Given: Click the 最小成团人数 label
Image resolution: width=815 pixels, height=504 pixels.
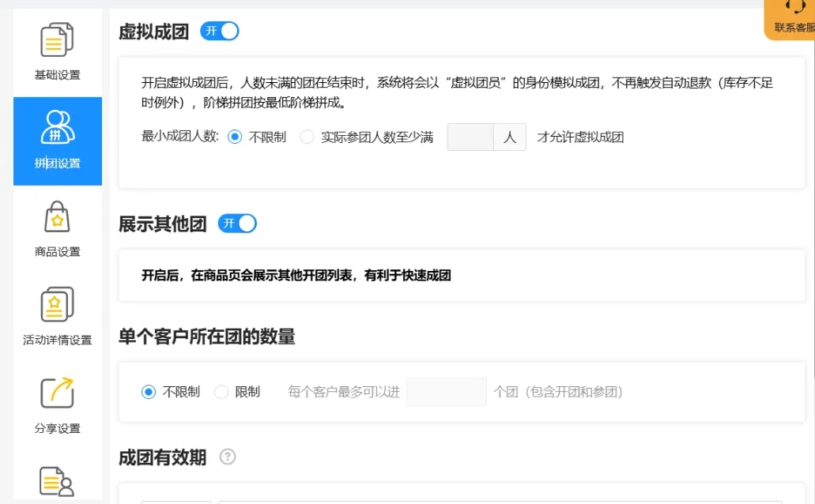Looking at the screenshot, I should (x=180, y=137).
